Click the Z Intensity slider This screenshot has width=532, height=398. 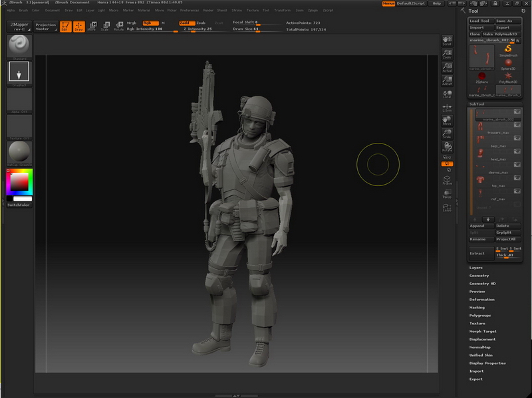pos(203,29)
